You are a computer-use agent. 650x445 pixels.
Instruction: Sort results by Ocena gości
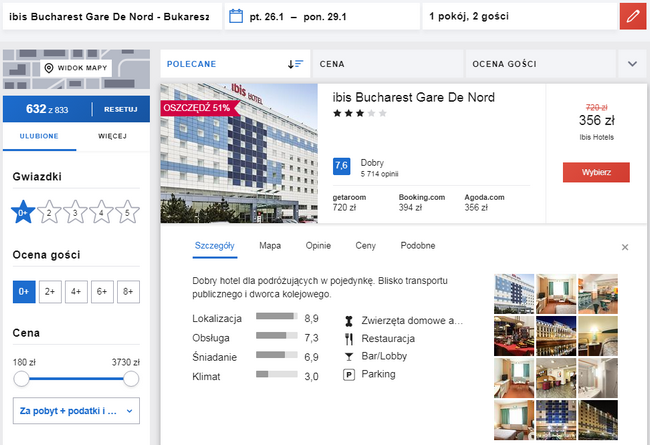541,64
